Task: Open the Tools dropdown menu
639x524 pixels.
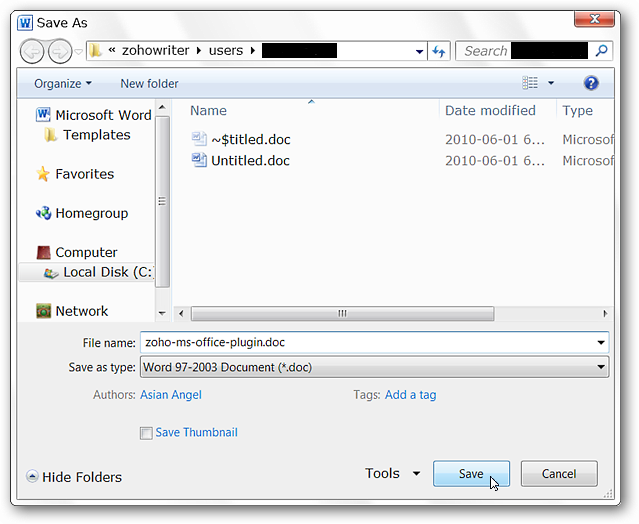Action: coord(392,473)
